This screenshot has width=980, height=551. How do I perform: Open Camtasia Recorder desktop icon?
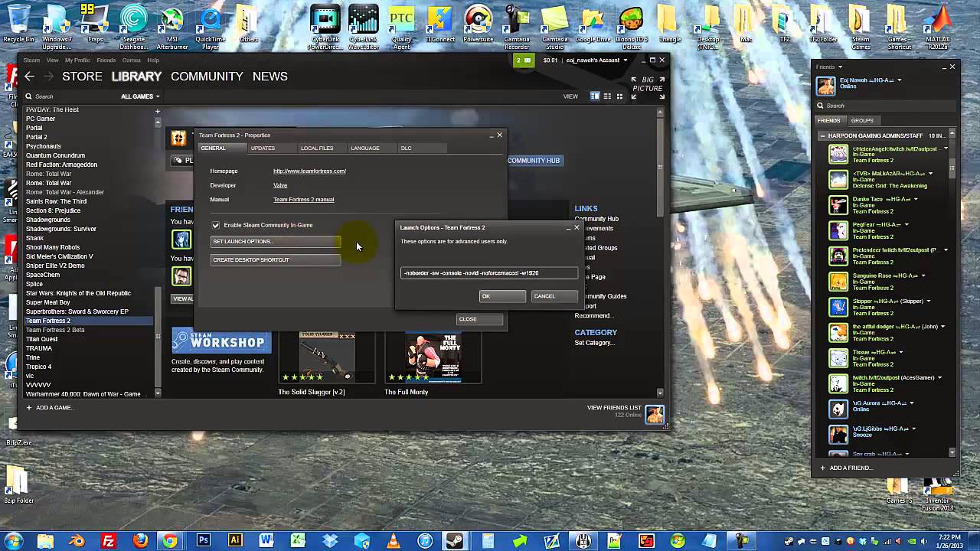tap(517, 27)
